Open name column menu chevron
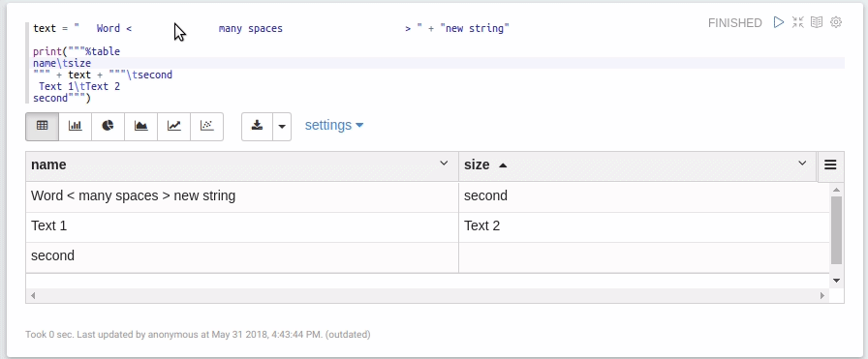The image size is (868, 359). tap(444, 164)
